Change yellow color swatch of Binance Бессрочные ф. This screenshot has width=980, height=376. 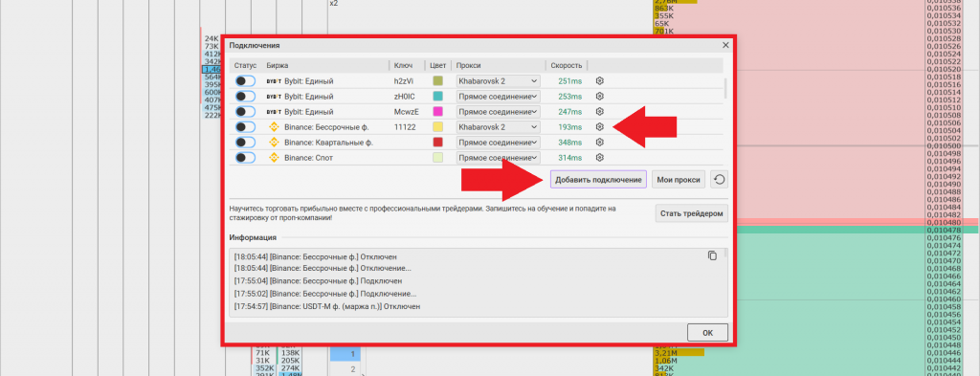438,127
